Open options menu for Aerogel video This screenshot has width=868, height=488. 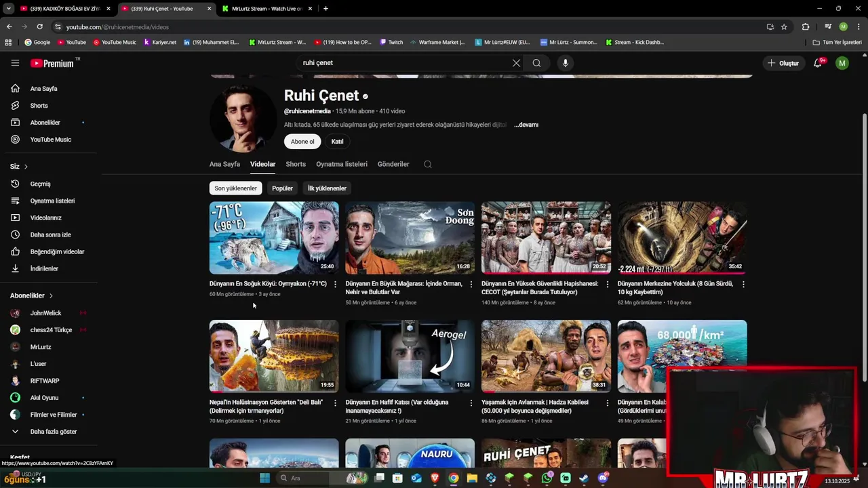tap(471, 403)
